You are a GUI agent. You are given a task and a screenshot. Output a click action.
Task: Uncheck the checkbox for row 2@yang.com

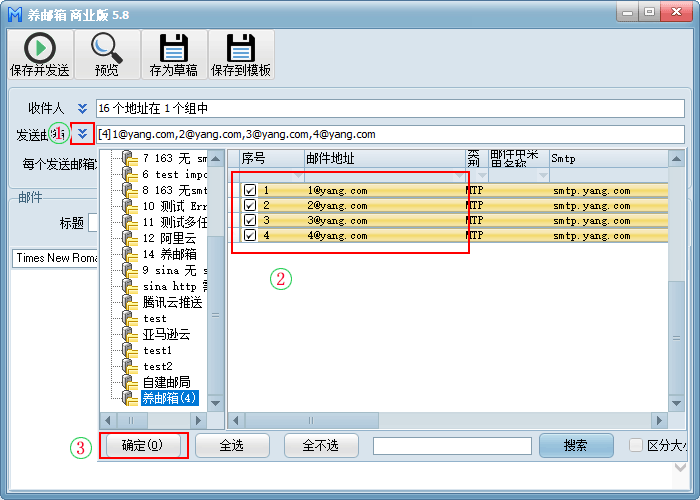click(x=250, y=205)
